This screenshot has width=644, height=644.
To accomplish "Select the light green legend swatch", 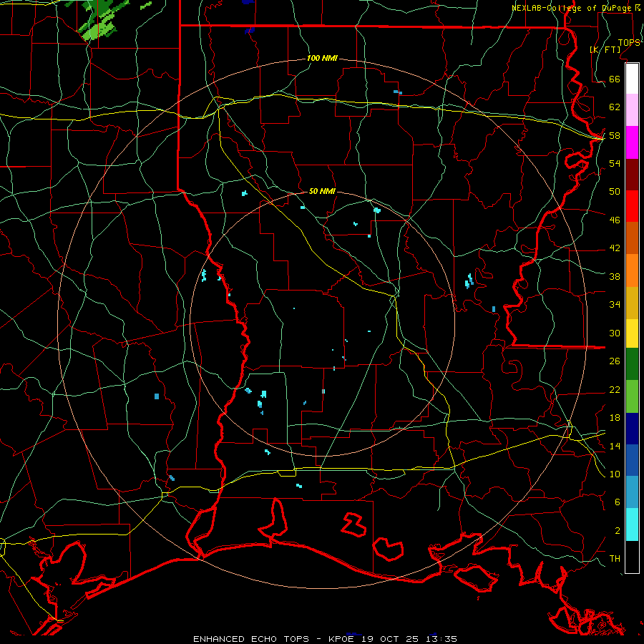I will coord(632,396).
